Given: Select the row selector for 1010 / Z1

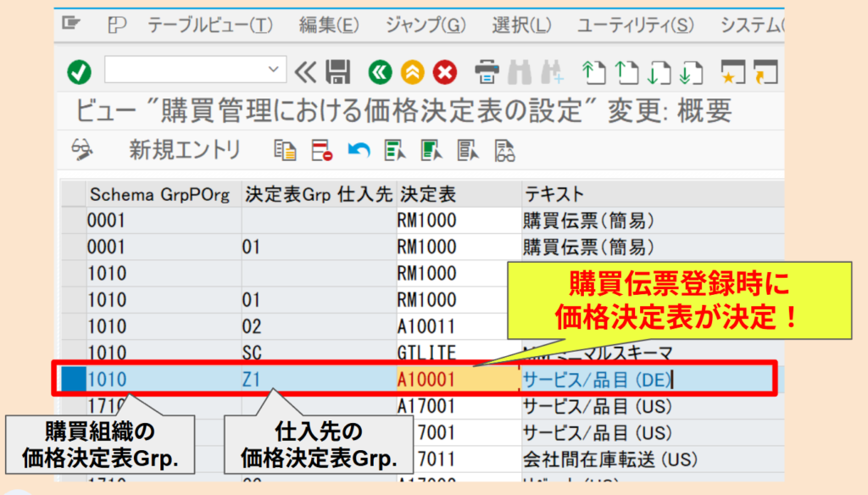Looking at the screenshot, I should (74, 380).
